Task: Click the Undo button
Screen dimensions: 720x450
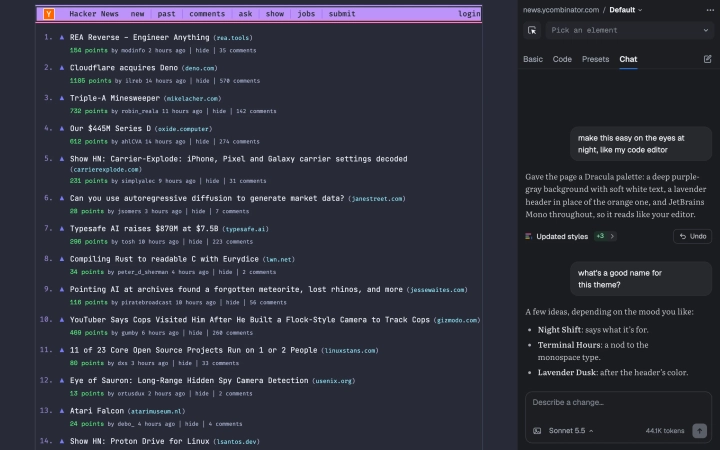Action: (692, 236)
